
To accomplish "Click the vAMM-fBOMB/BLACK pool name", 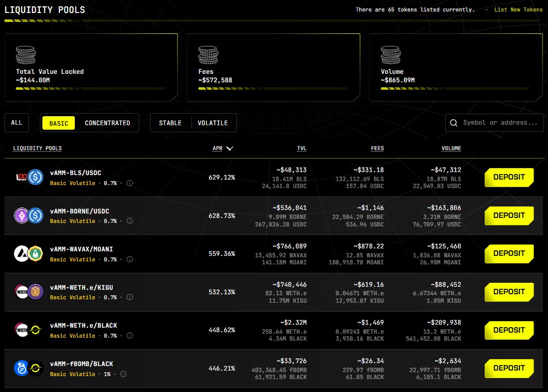I will tap(81, 364).
